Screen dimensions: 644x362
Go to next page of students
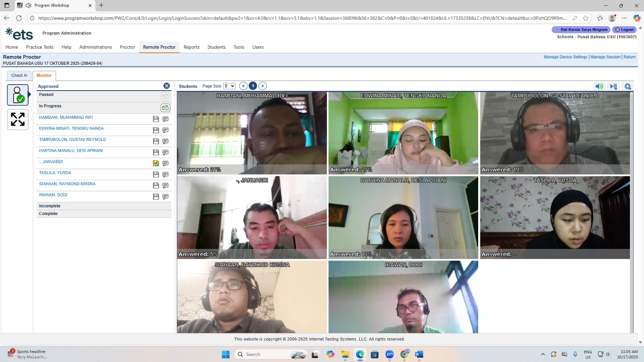(x=262, y=86)
